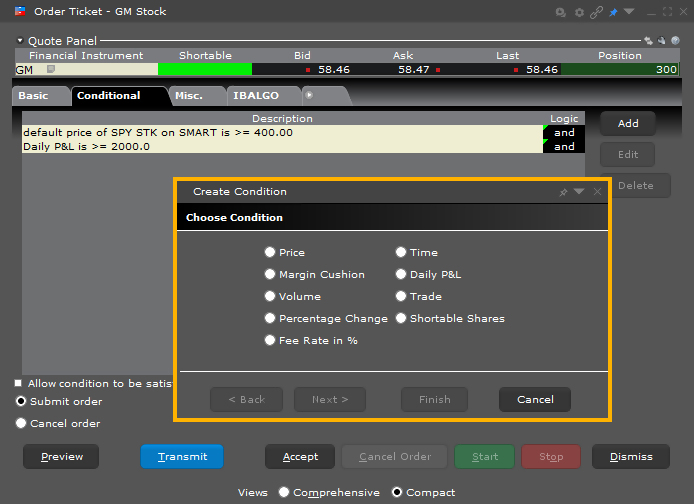Click the chain link icon in title bar
Screen dimensions: 694x504
[x=596, y=12]
